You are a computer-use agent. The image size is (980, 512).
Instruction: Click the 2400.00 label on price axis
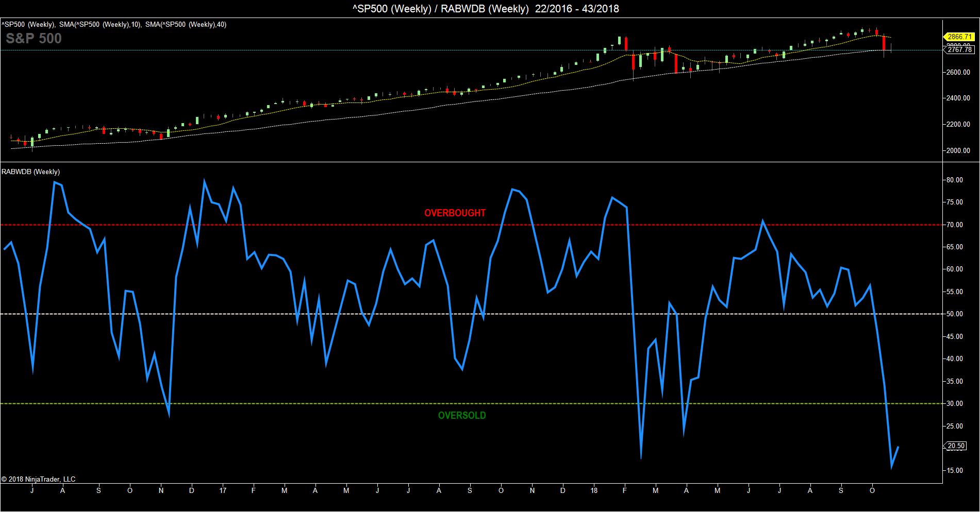coord(957,98)
